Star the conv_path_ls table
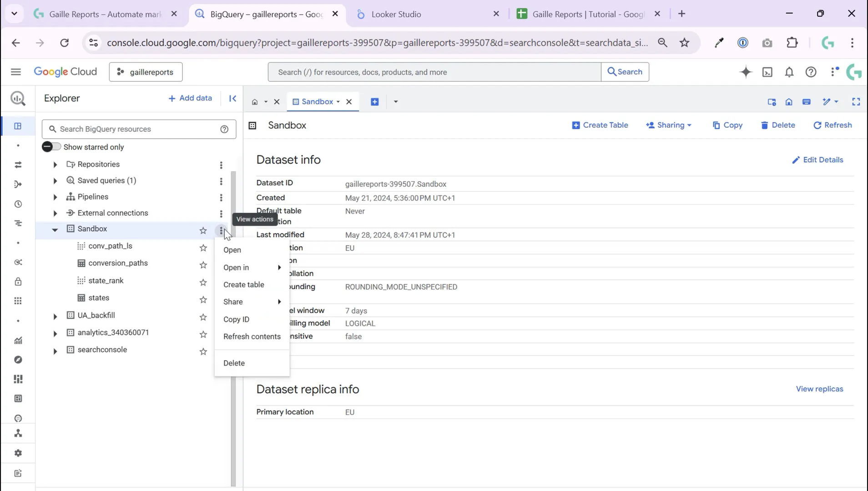Viewport: 868px width, 491px height. click(x=203, y=248)
